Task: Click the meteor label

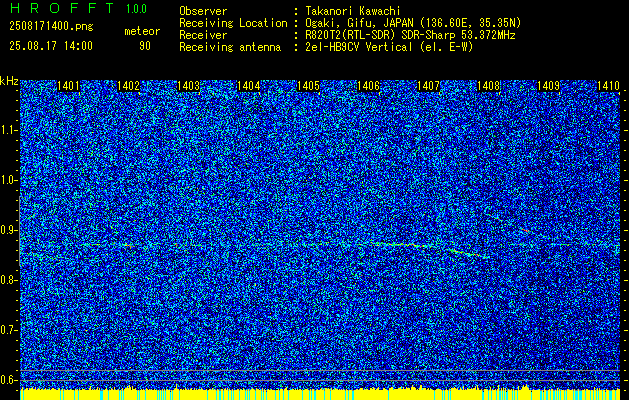Action: [x=142, y=31]
